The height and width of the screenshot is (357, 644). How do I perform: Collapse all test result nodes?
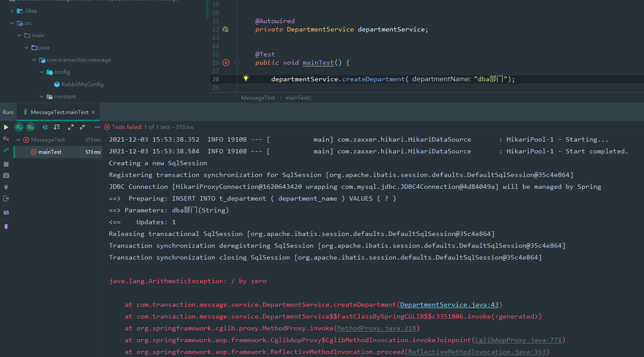point(82,127)
